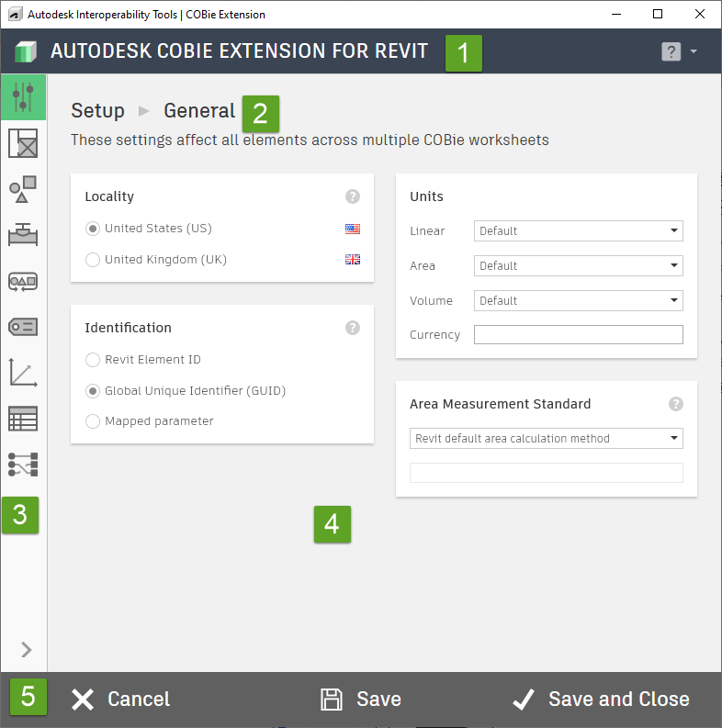Image resolution: width=722 pixels, height=728 pixels.
Task: Click the window title bar app icon
Action: [x=16, y=15]
